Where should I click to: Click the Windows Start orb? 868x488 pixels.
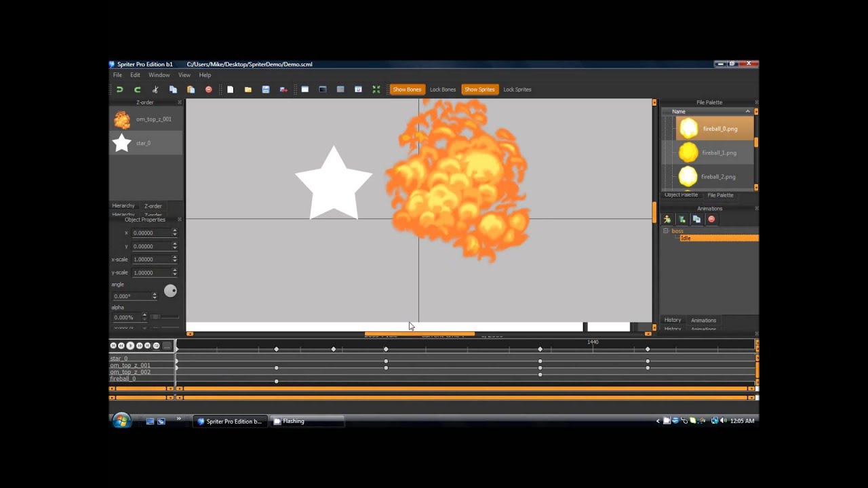coord(121,421)
